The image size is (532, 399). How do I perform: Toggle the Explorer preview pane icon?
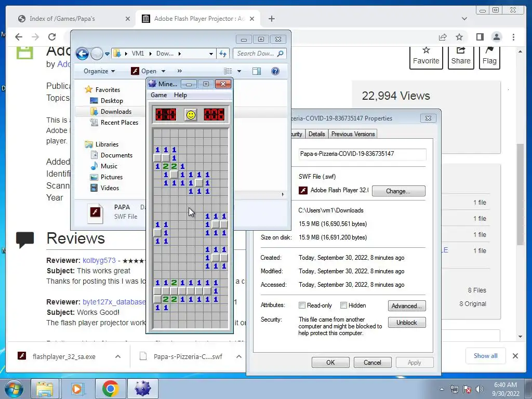[257, 71]
